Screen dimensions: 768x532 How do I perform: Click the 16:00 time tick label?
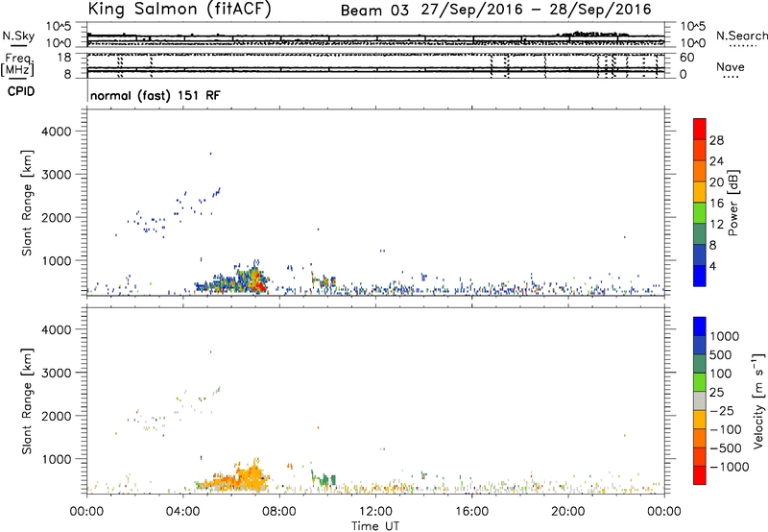(471, 512)
